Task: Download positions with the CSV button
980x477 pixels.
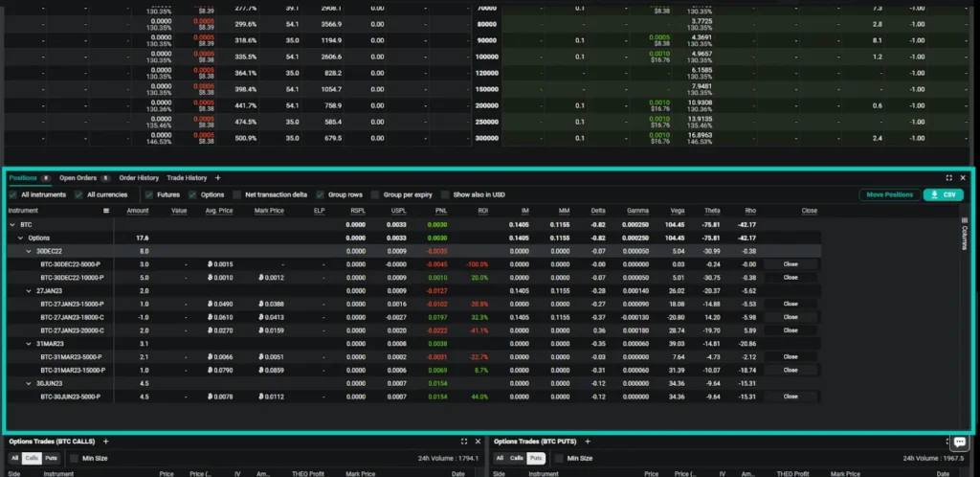Action: point(944,194)
